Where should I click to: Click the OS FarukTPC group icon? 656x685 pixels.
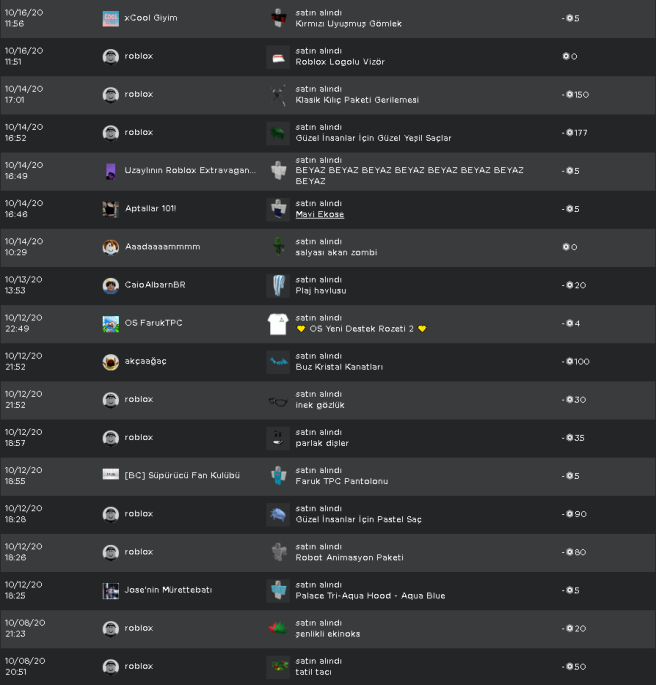point(110,323)
